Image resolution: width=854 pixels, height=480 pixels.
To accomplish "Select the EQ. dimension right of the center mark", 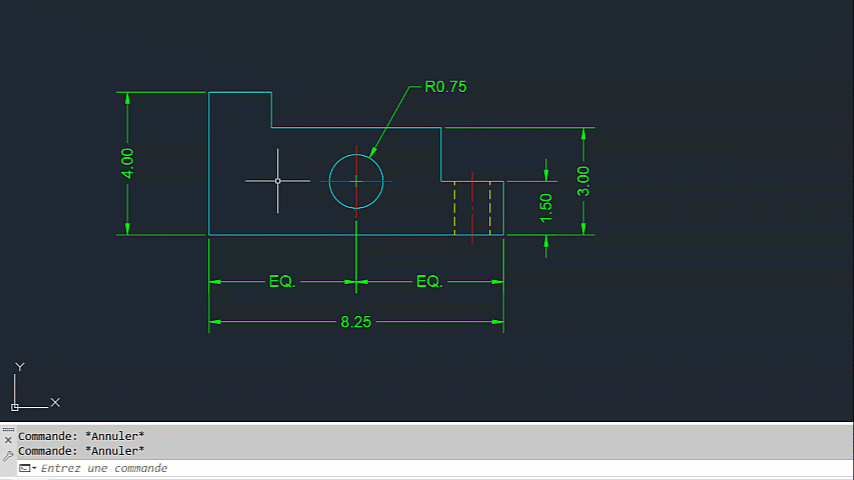I will pyautogui.click(x=429, y=282).
